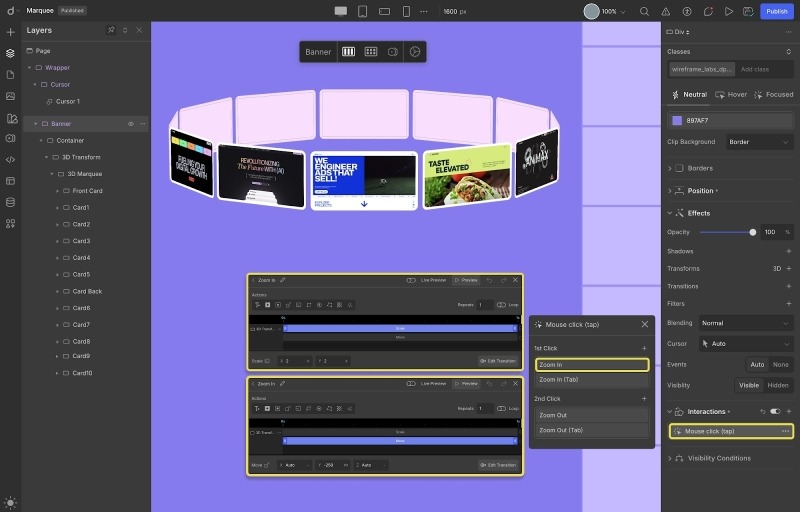
Task: Select the desktop breakpoint icon
Action: point(341,11)
